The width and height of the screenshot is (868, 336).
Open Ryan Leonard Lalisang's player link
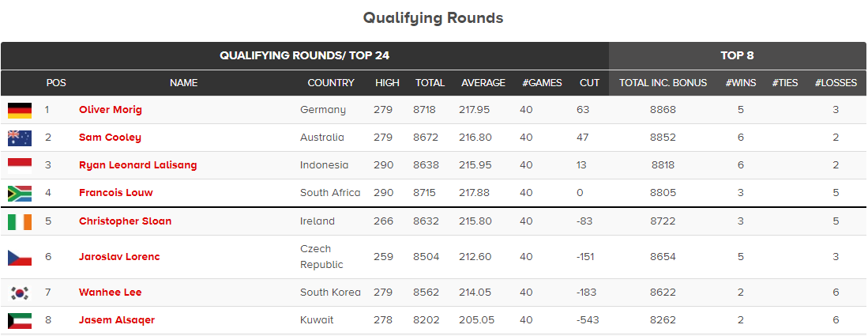click(138, 165)
